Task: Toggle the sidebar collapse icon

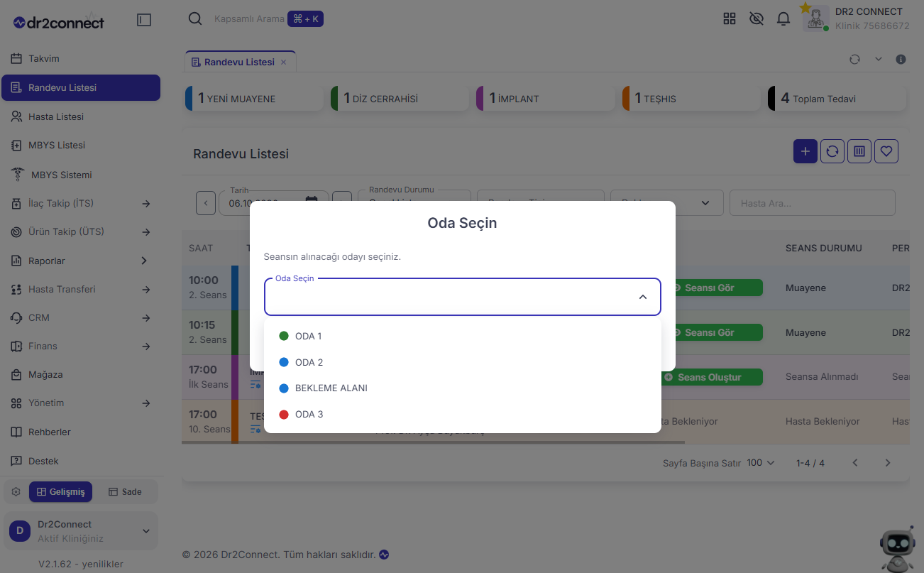Action: 144,20
